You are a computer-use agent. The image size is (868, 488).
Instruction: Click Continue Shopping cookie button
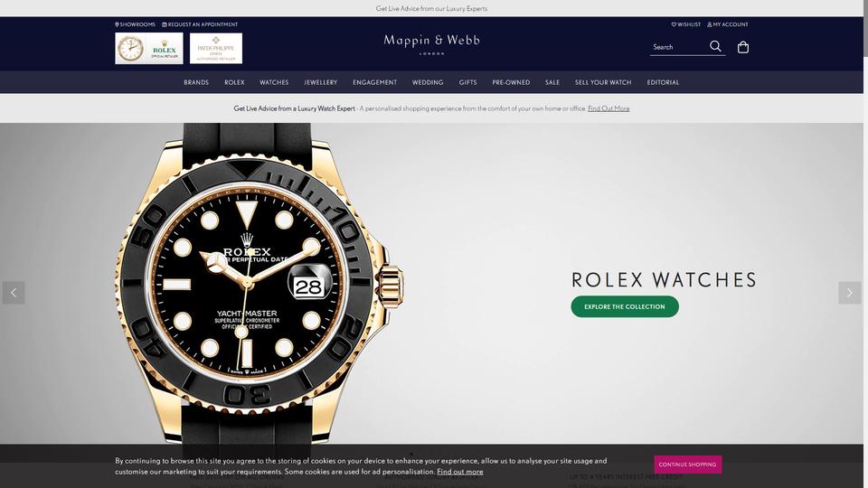click(x=687, y=465)
